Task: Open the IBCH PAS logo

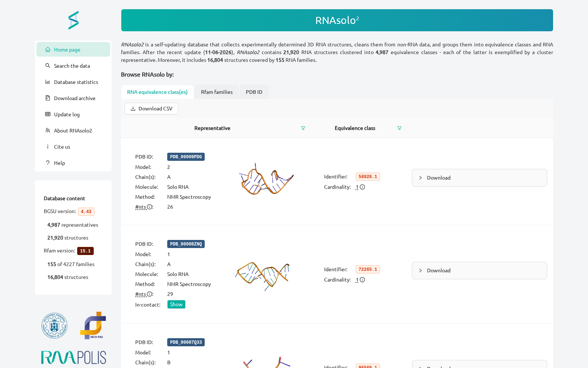Action: (93, 325)
